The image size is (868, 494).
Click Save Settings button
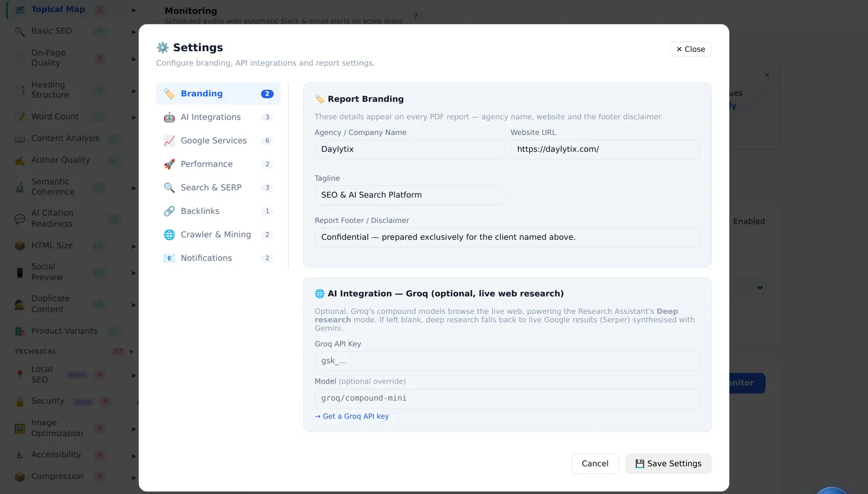(x=668, y=464)
